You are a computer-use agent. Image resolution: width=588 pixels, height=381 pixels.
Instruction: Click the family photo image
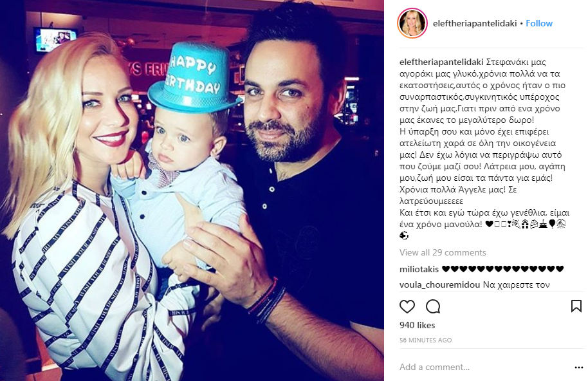(192, 190)
